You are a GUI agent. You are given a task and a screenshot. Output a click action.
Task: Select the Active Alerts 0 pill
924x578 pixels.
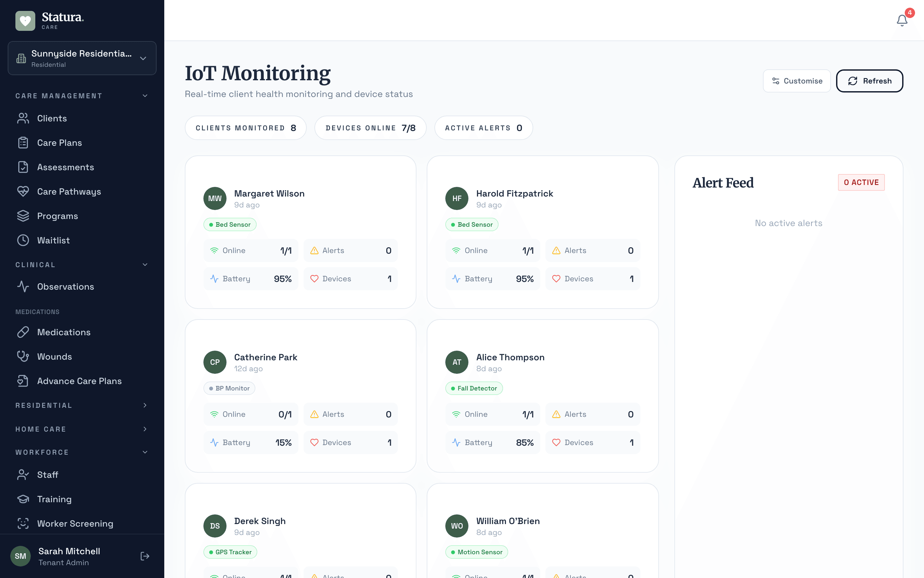click(x=483, y=128)
